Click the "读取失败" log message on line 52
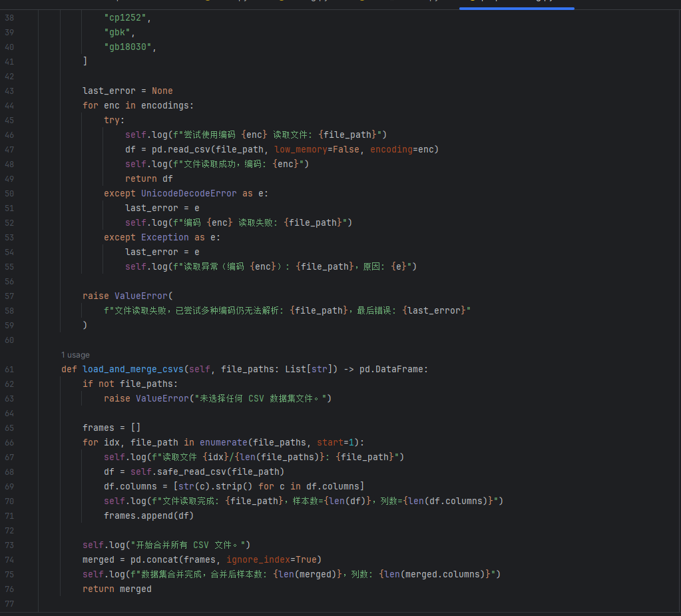The width and height of the screenshot is (681, 616). [256, 223]
